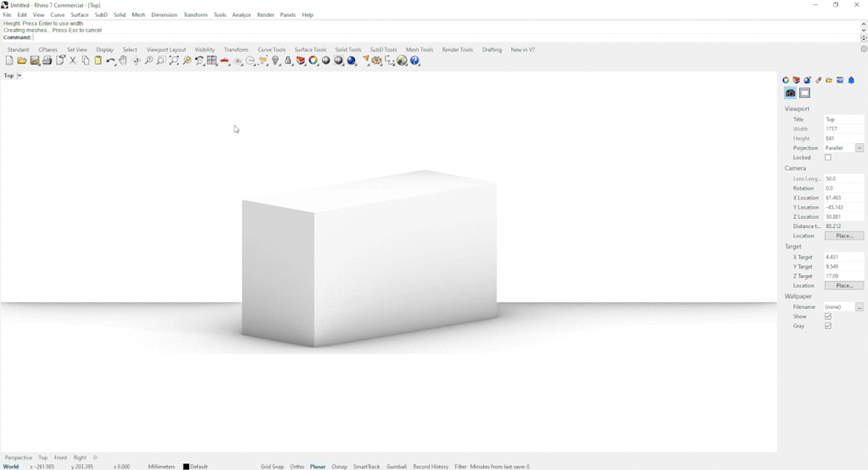Open the File menu

click(x=7, y=15)
